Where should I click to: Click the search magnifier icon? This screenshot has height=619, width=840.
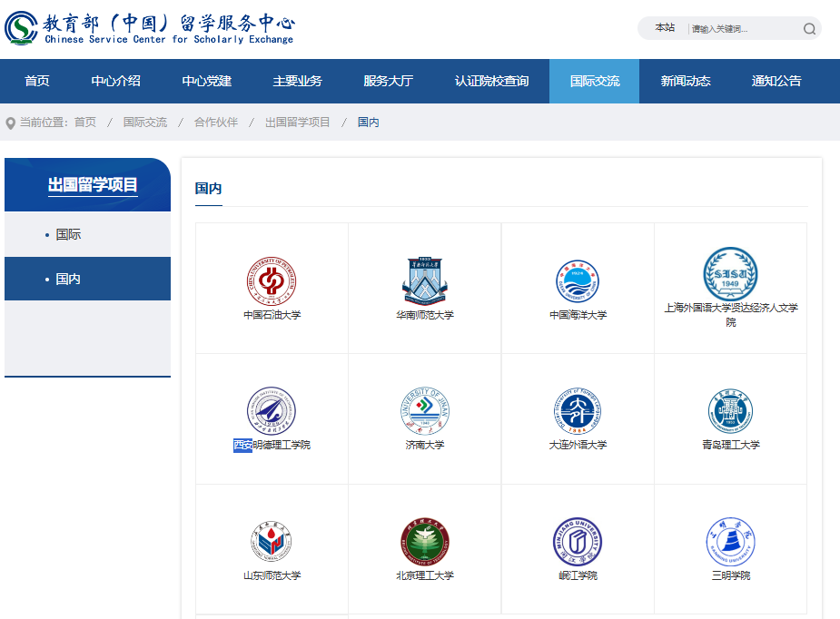pos(809,29)
